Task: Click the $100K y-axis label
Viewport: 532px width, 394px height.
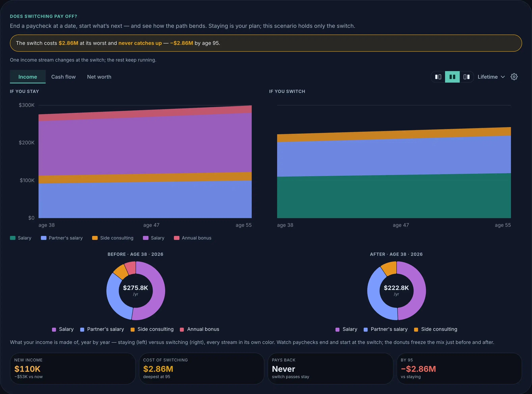Action: pyautogui.click(x=27, y=180)
